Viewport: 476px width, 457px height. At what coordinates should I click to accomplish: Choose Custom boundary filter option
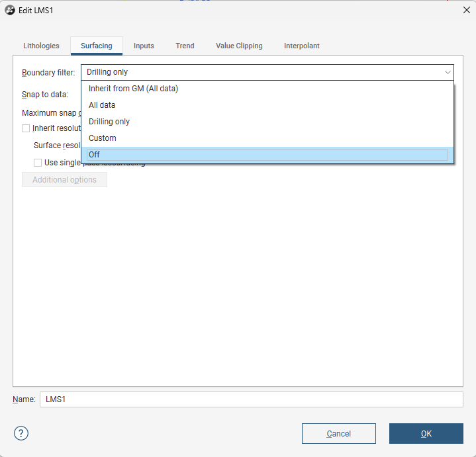267,138
